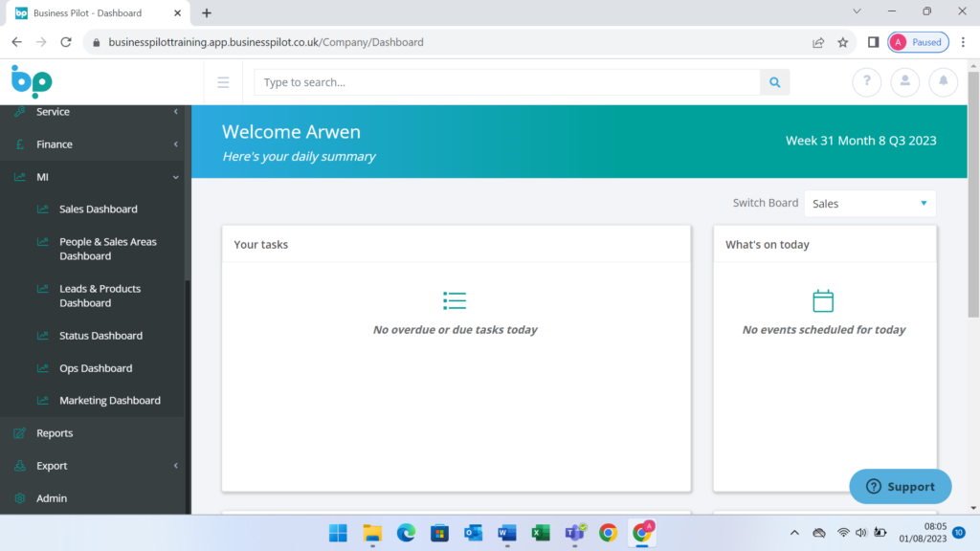Open Sales Dashboard in sidebar

click(98, 209)
